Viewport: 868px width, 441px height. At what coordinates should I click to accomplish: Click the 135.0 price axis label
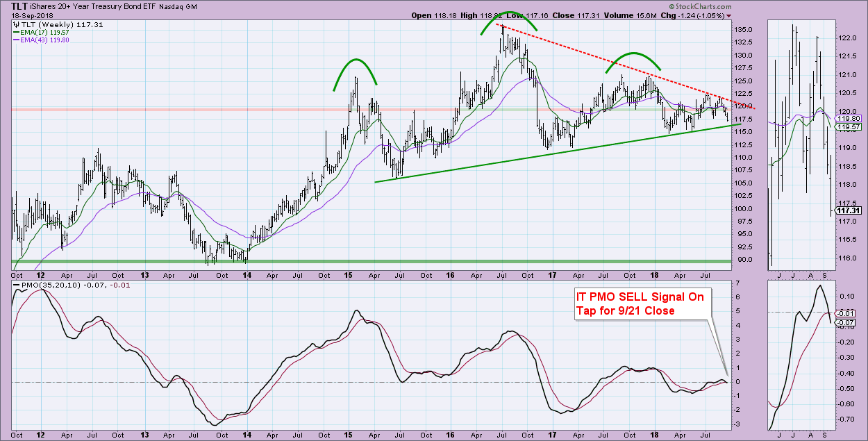click(744, 30)
